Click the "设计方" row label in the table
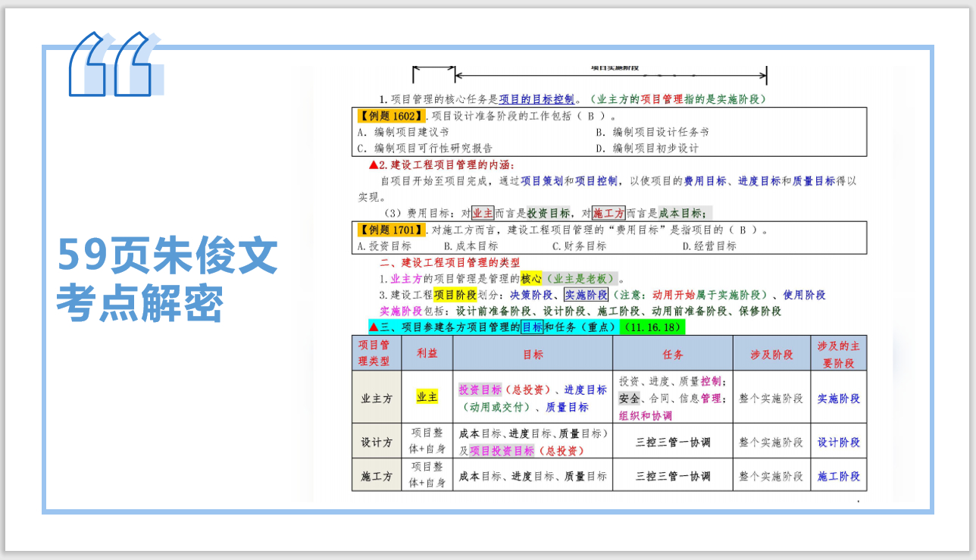This screenshot has height=560, width=976. (377, 442)
